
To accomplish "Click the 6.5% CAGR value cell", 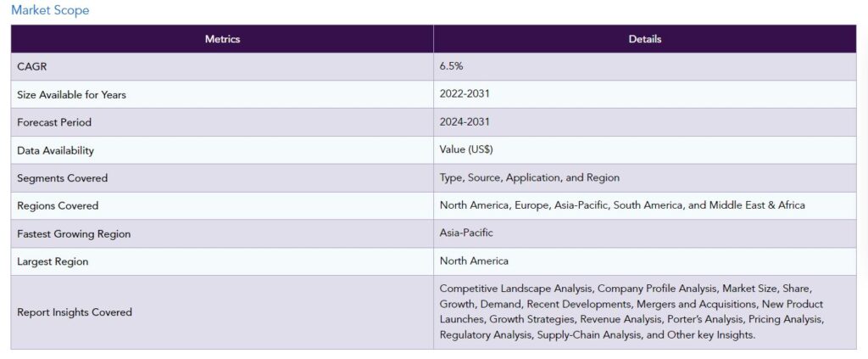I will coord(453,67).
